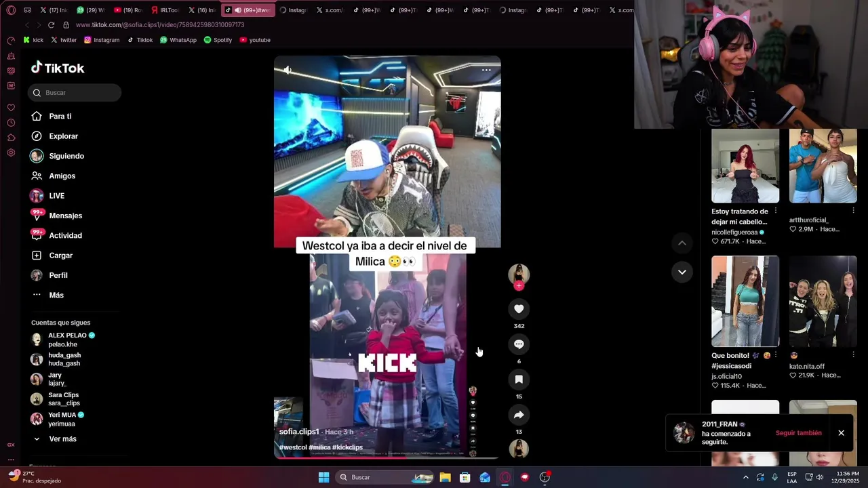The image size is (868, 488).
Task: Open the WhatsApp bookmark
Action: [x=178, y=40]
